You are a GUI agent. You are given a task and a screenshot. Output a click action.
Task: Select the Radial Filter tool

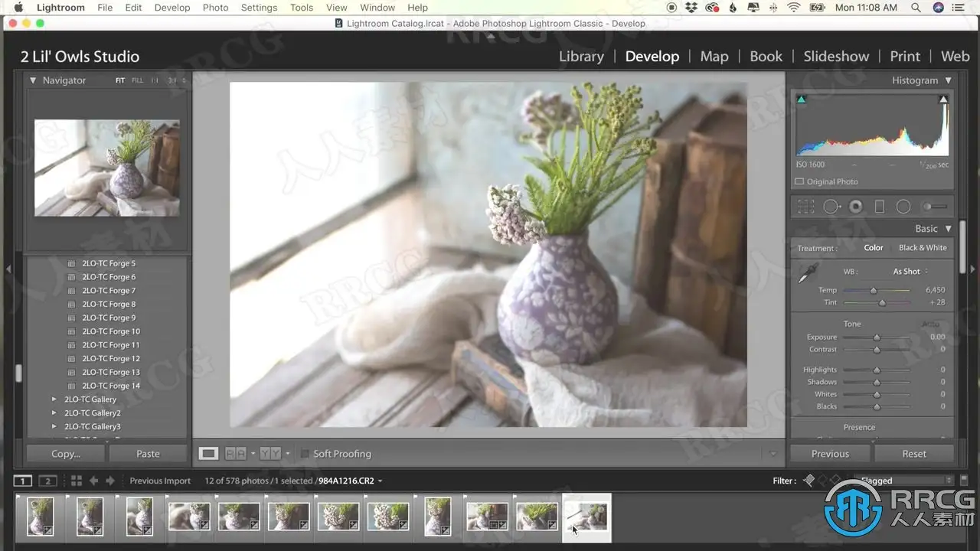tap(903, 207)
